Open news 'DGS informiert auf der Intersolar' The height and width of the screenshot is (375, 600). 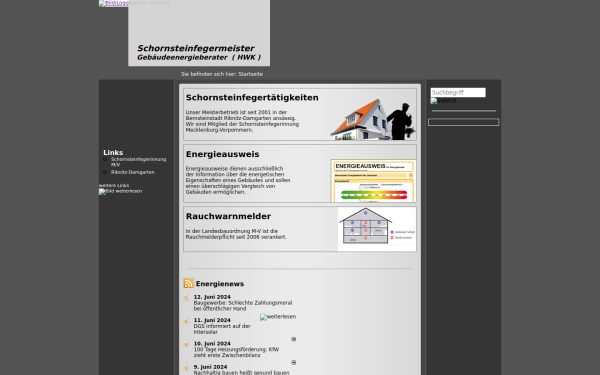pos(222,329)
